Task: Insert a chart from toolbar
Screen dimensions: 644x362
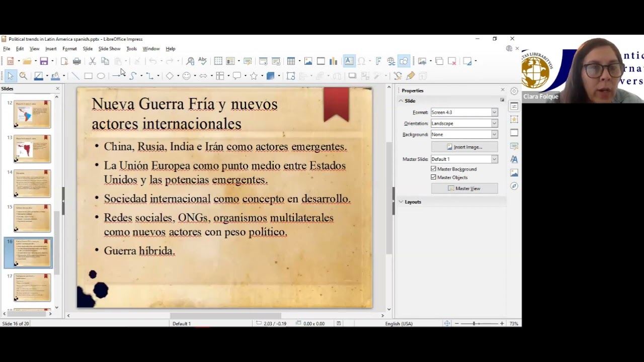Action: point(333,61)
